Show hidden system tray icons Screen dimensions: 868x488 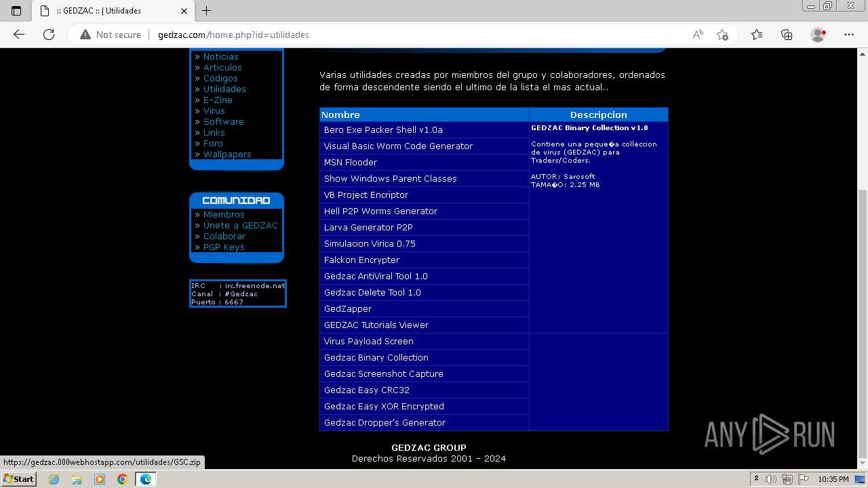click(757, 479)
